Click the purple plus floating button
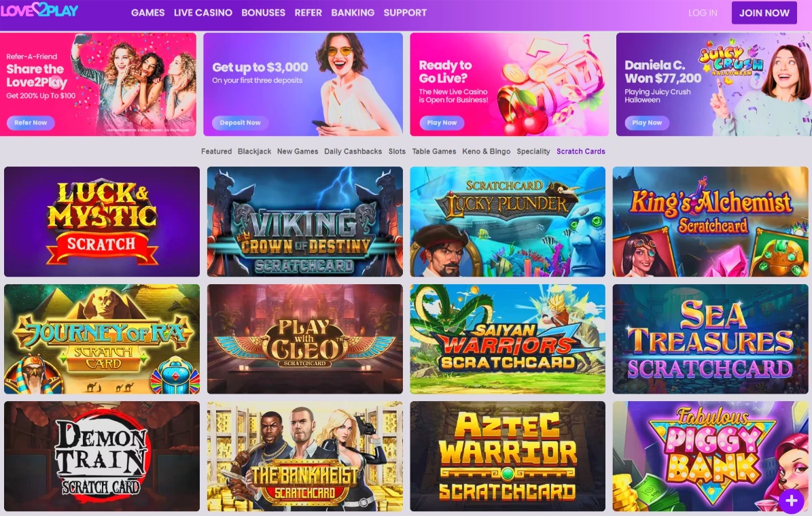This screenshot has height=516, width=812. [x=791, y=500]
